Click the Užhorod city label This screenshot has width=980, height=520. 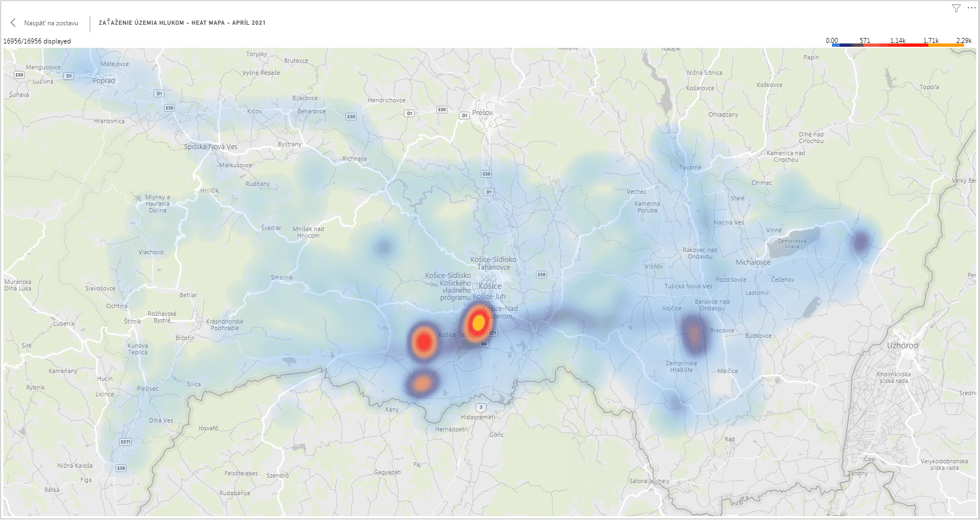pos(902,346)
